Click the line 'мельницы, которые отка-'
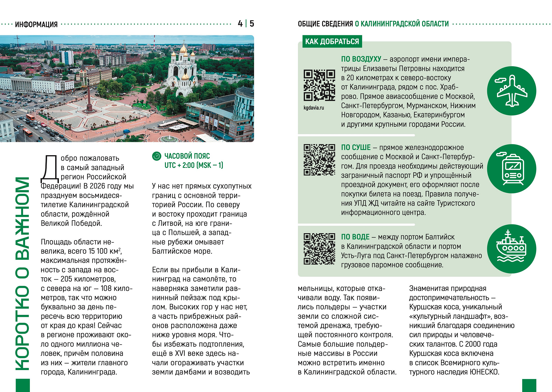This screenshot has height=392, width=552. click(341, 288)
